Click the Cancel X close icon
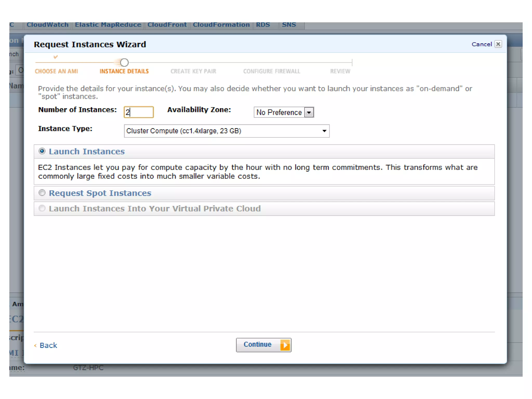Screen dimensions: 532x399 pos(498,44)
